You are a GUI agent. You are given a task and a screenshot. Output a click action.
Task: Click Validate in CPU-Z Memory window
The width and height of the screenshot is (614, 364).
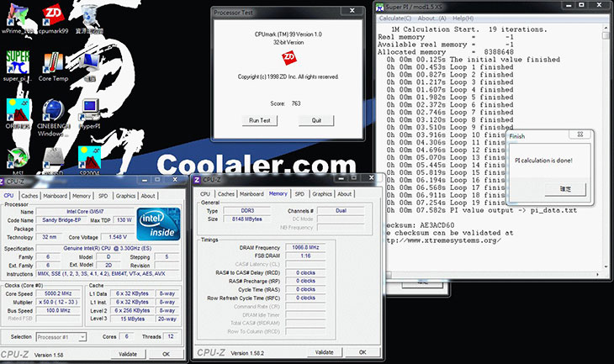click(324, 352)
